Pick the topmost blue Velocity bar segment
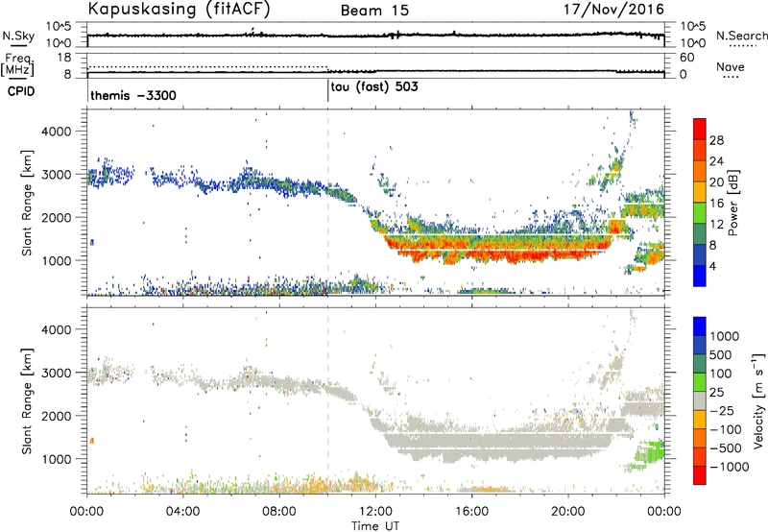The height and width of the screenshot is (532, 768). pyautogui.click(x=700, y=326)
